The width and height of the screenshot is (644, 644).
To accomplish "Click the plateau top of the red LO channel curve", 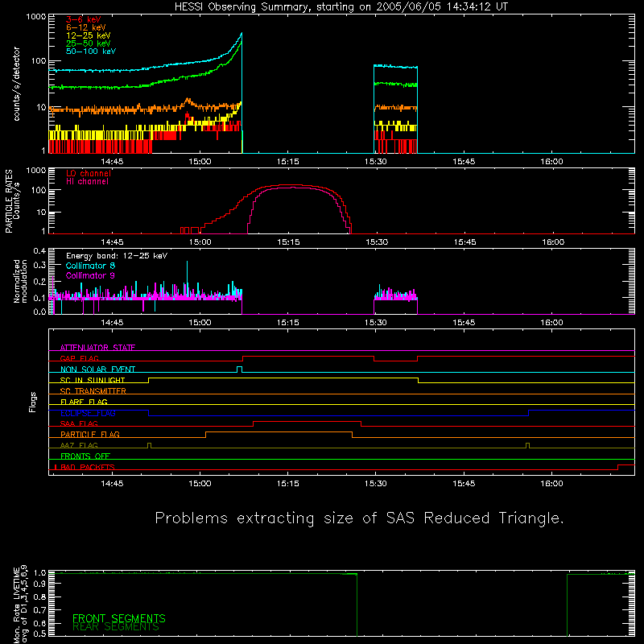I will 290,185.
